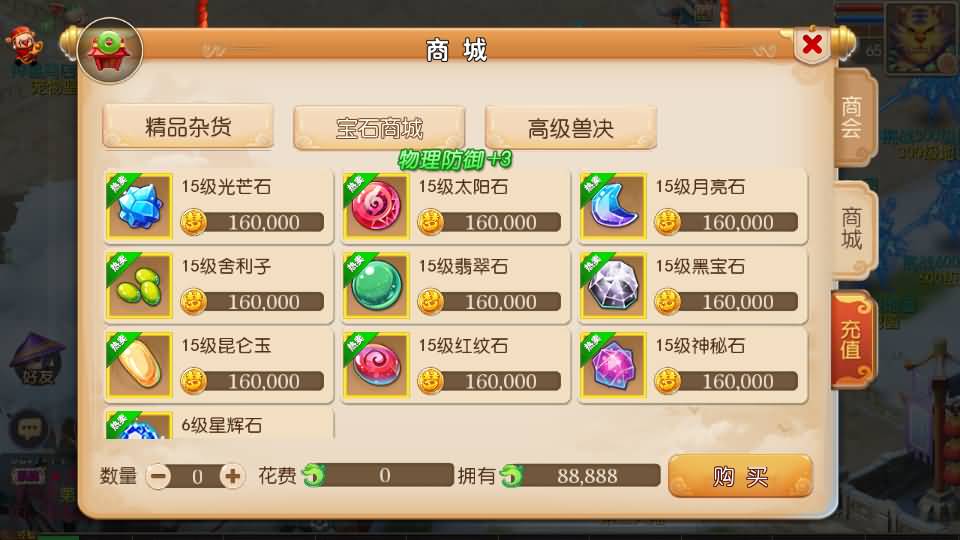Pick the 15级翡翠石 green orb icon

(376, 286)
